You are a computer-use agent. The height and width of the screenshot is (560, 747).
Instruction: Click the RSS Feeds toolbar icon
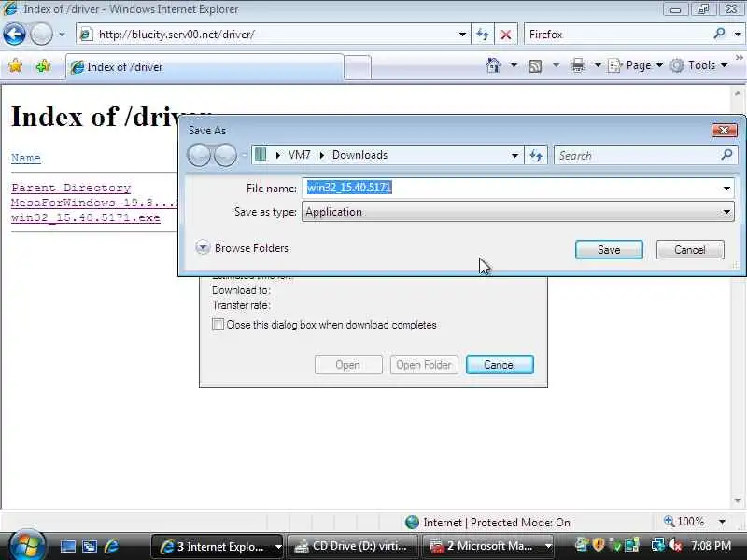[x=535, y=65]
